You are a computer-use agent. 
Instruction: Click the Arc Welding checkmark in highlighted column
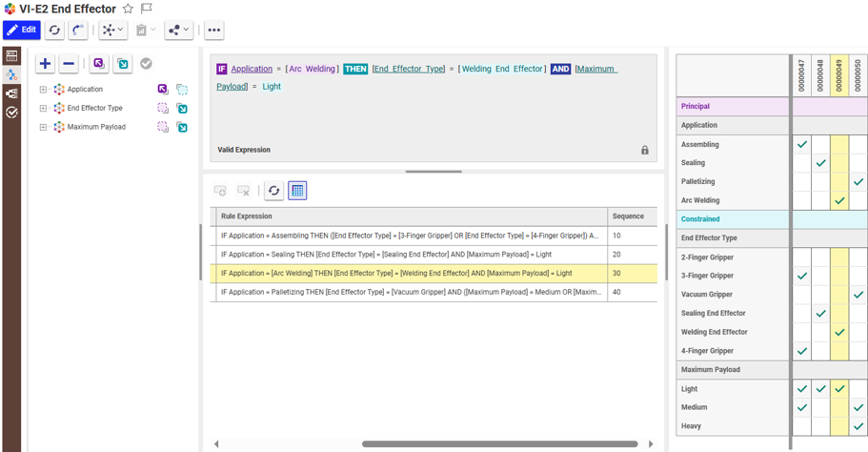839,200
